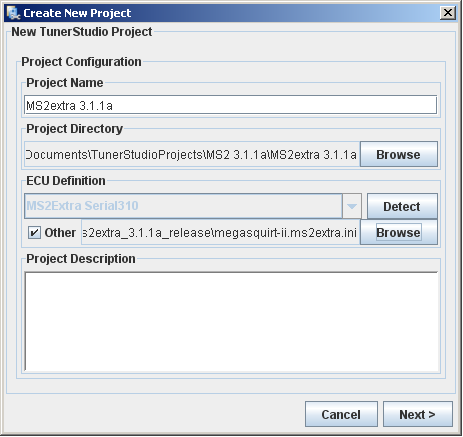Expand the ECU Definition dropdown arrow

352,206
